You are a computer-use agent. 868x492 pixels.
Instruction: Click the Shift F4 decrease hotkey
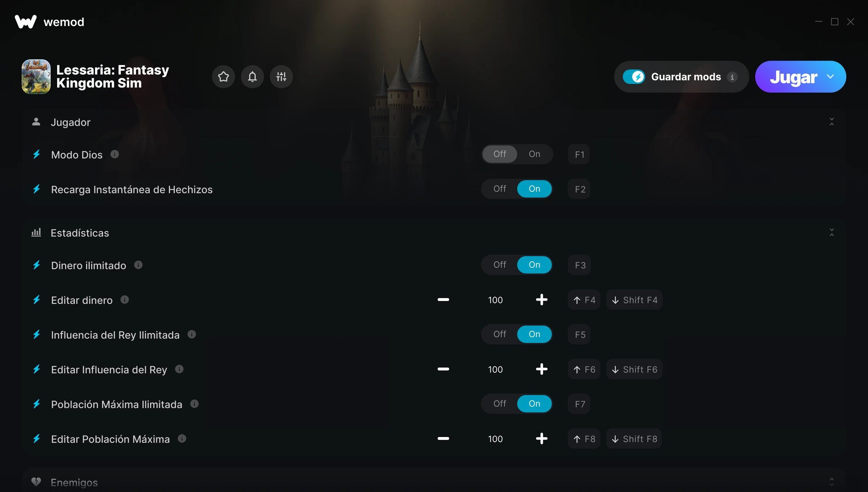tap(634, 300)
